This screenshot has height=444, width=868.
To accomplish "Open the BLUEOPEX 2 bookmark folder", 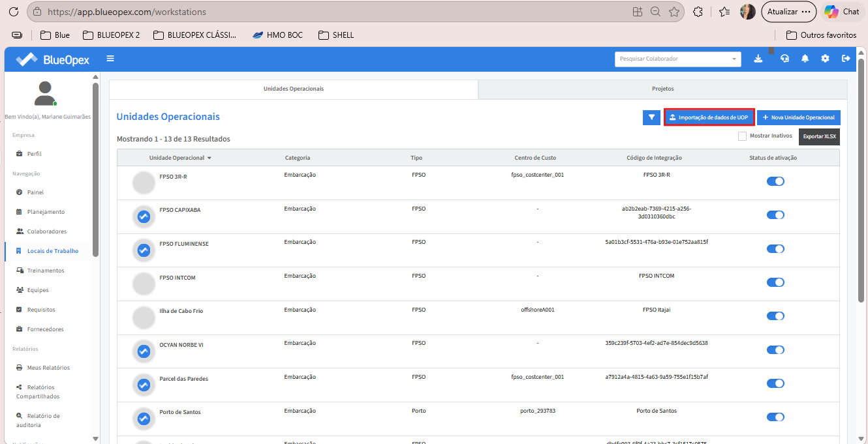I will click(111, 35).
